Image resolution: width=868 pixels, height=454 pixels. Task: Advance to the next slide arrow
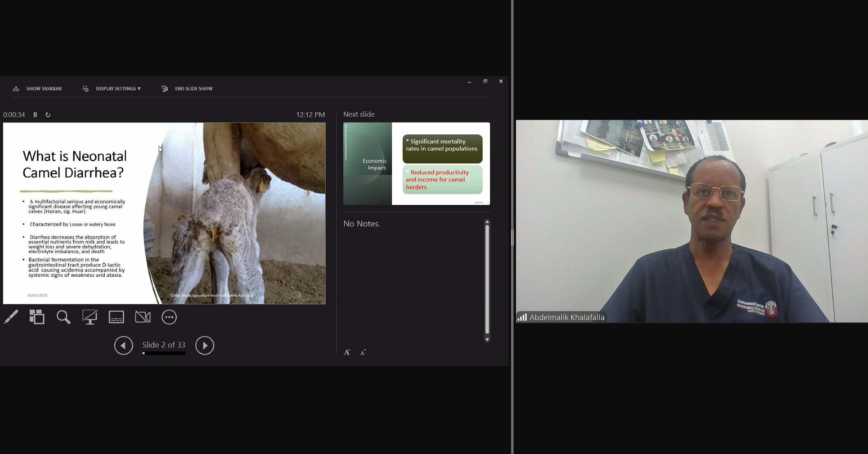[x=204, y=346]
